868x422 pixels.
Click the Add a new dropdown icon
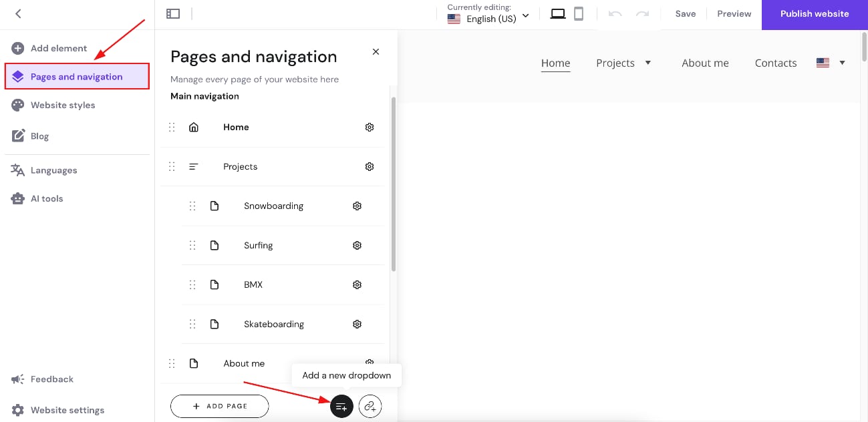point(341,406)
